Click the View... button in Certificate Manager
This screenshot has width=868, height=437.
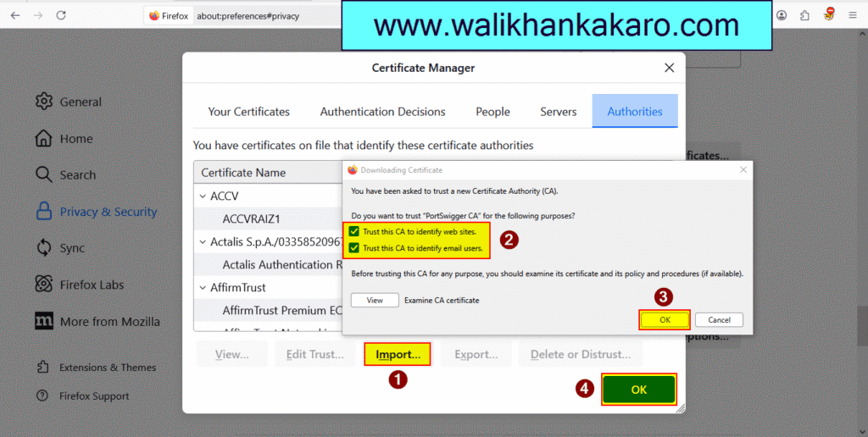coord(232,354)
